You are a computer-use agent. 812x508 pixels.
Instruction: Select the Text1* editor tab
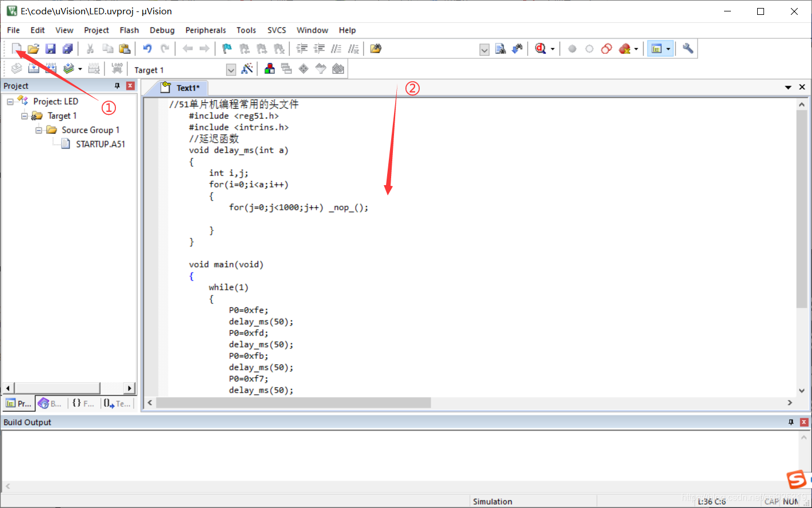[181, 87]
